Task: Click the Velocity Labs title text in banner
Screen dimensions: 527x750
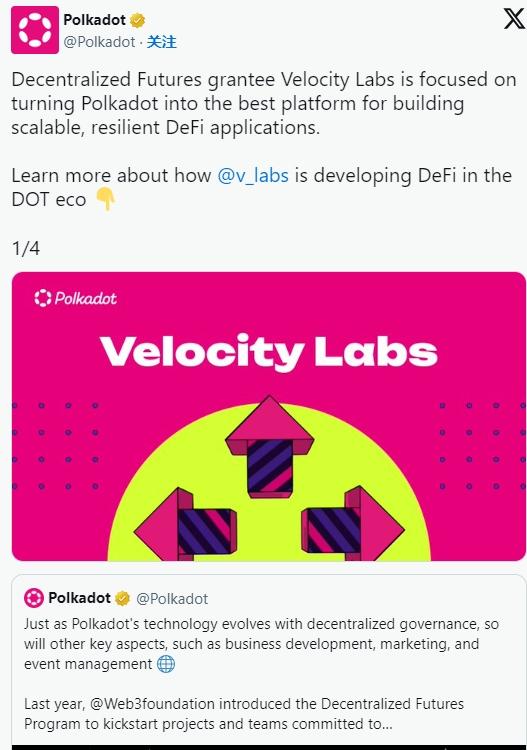Action: (x=269, y=353)
